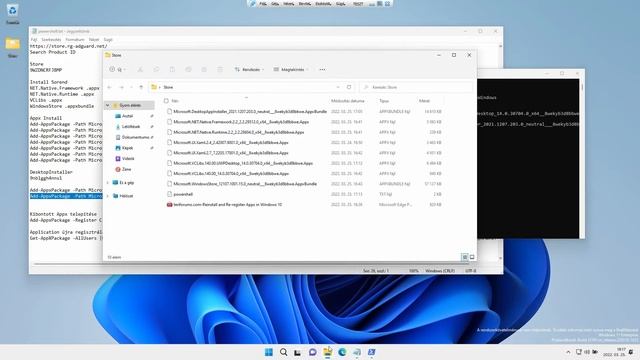Screen dimensions: 640x360
Task: Launch Microsoft Edge from the taskbar
Action: (342, 352)
